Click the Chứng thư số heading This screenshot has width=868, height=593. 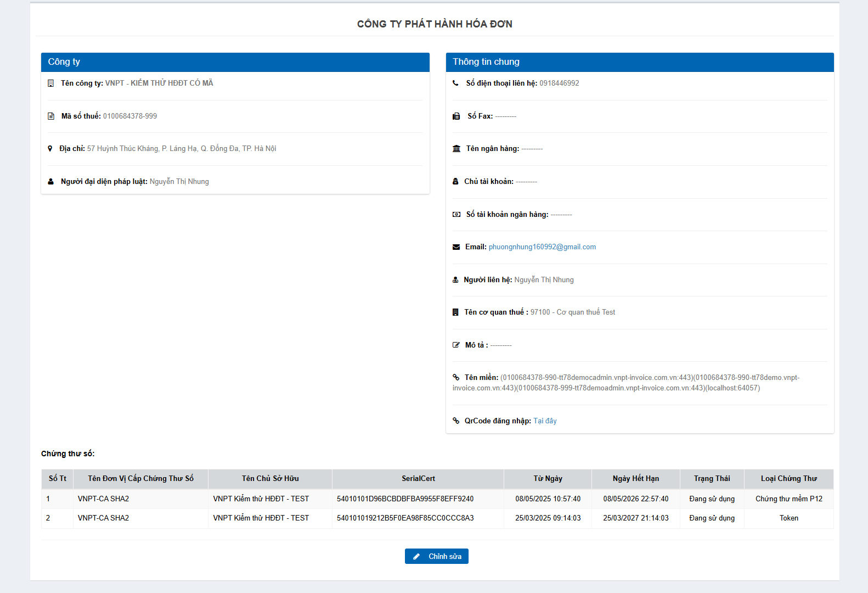coord(68,454)
